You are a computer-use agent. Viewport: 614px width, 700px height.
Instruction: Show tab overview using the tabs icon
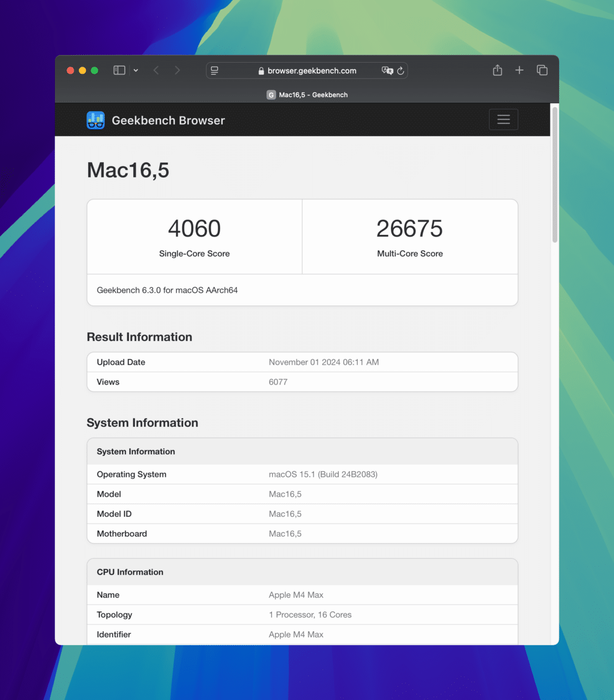[541, 70]
